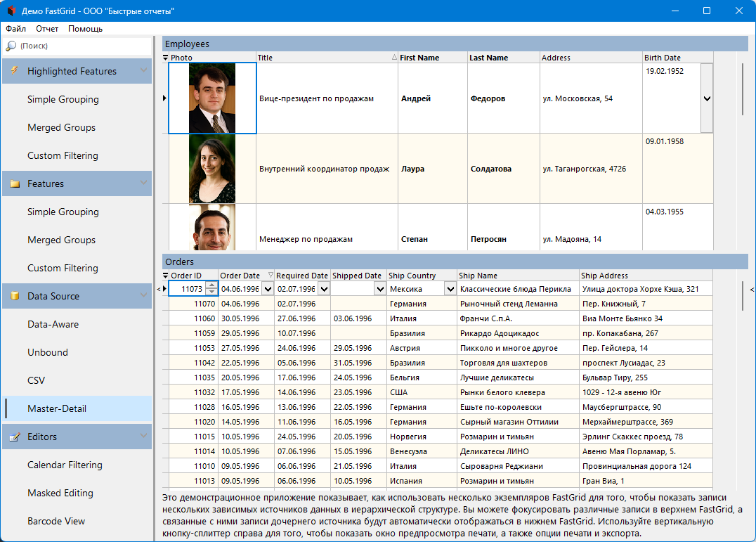The image size is (756, 542).
Task: Collapse the Highlighted Features section chevron
Action: pyautogui.click(x=144, y=70)
